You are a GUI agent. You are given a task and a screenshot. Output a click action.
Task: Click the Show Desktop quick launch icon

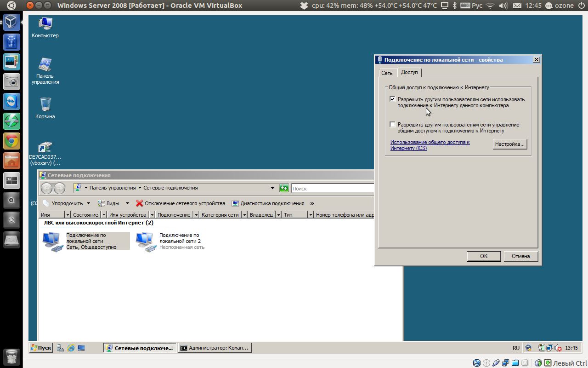coord(81,348)
